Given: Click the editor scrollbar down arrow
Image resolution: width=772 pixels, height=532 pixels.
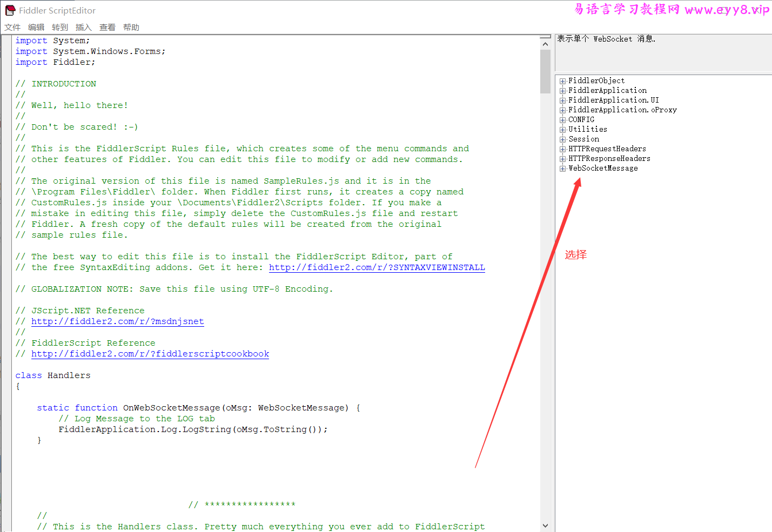Looking at the screenshot, I should point(545,526).
